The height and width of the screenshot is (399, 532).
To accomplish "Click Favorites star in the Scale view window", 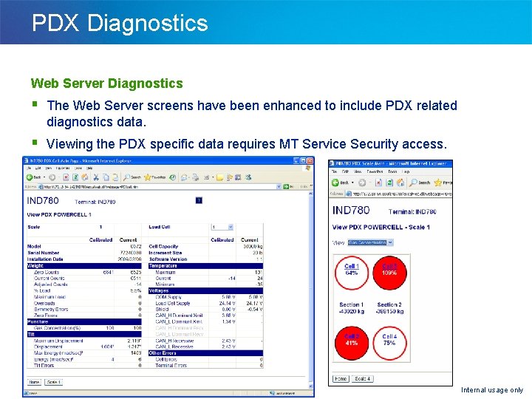I will pos(438,183).
